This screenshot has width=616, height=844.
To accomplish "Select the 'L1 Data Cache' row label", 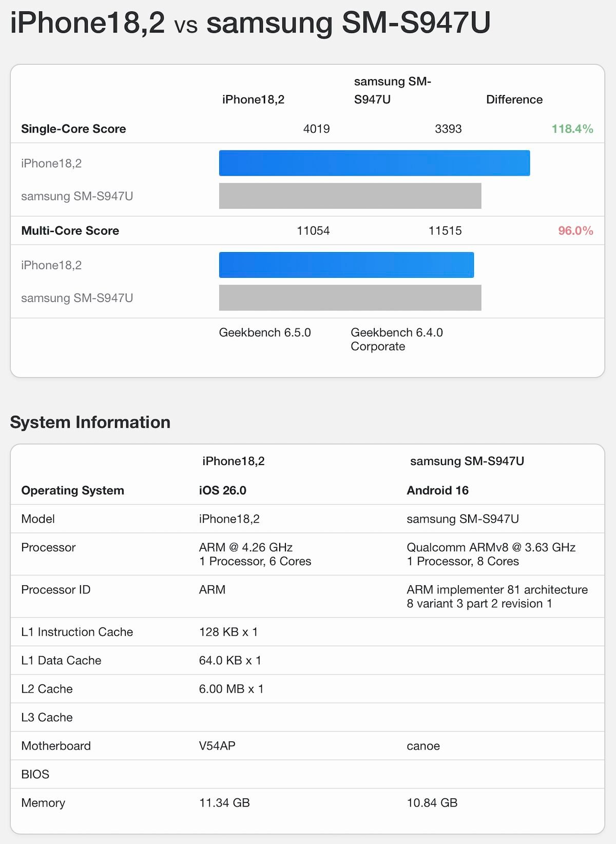I will point(61,661).
